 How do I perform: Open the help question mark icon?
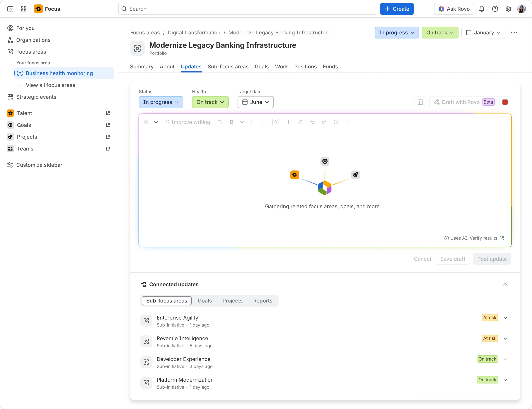click(495, 9)
